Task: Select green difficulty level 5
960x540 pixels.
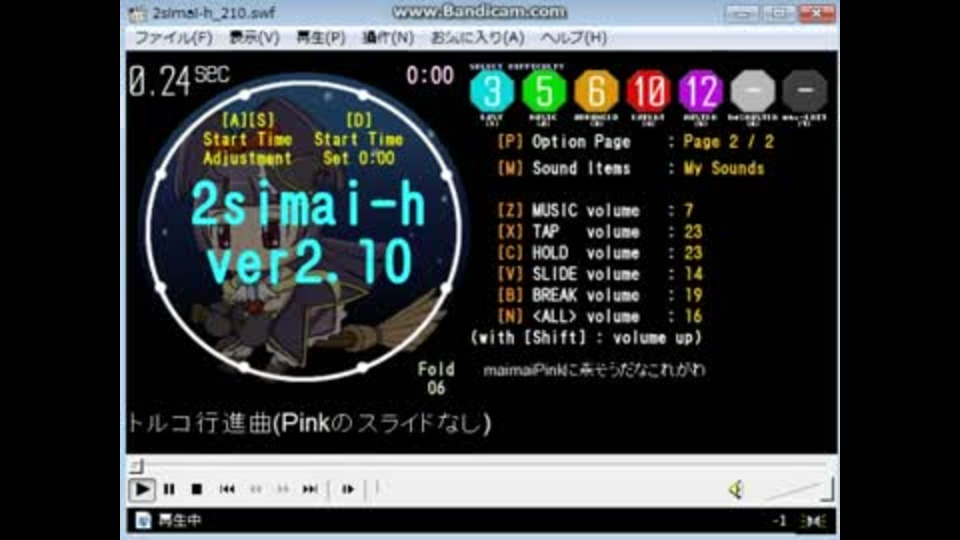Action: pos(544,91)
